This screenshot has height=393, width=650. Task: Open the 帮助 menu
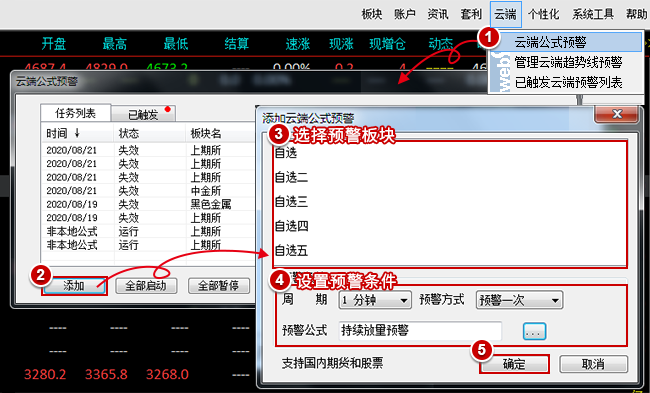point(636,15)
